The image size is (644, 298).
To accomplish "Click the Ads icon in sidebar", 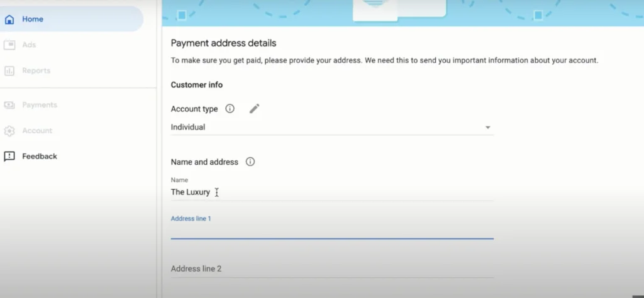I will click(x=9, y=45).
